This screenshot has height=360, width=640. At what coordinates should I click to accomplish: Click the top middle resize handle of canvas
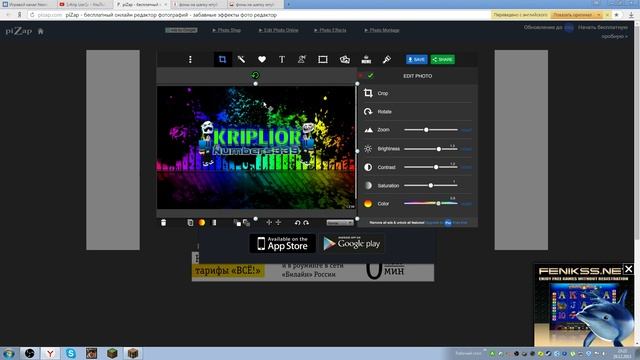[x=256, y=84]
